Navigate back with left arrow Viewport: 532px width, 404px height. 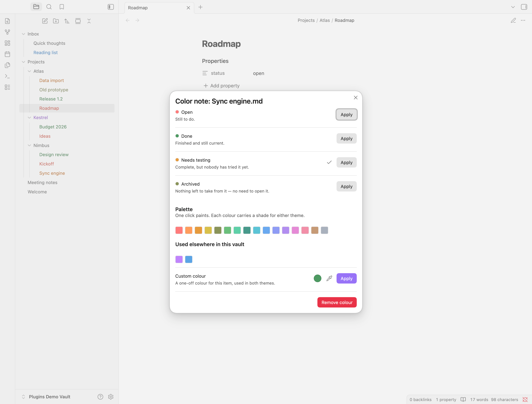coord(127,21)
